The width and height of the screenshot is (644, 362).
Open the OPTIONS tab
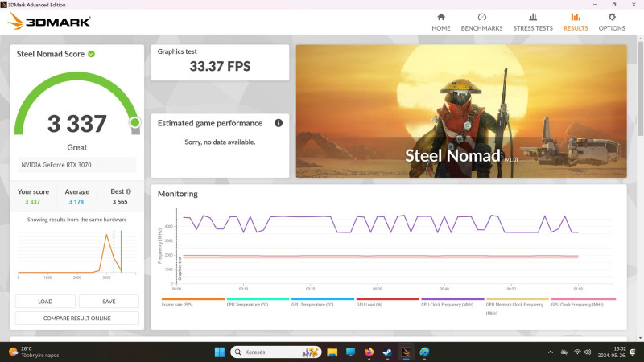click(612, 23)
